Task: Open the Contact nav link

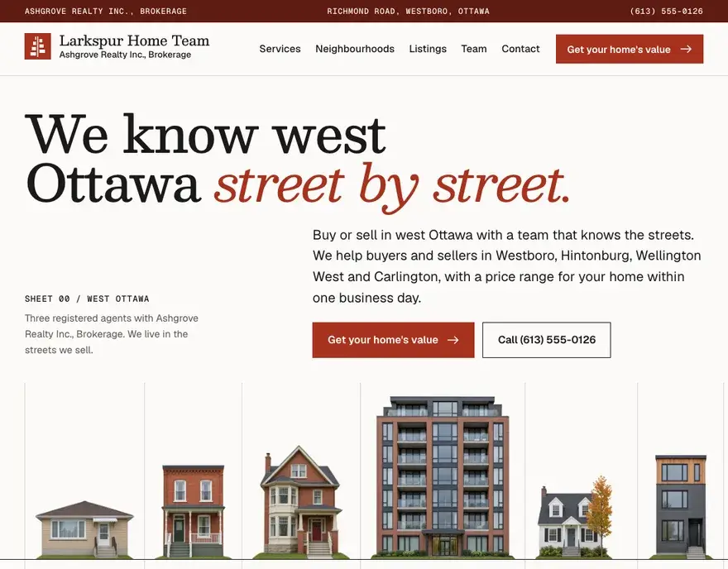Action: coord(520,49)
